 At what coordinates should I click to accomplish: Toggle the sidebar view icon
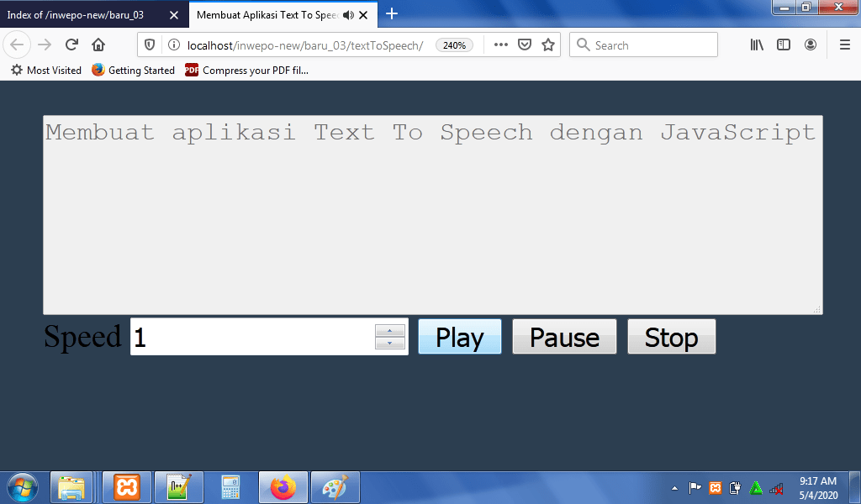[784, 45]
